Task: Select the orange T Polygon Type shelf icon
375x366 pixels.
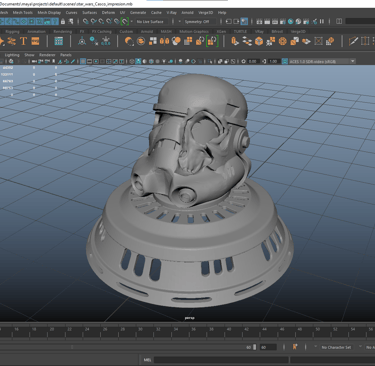Action: 23,41
